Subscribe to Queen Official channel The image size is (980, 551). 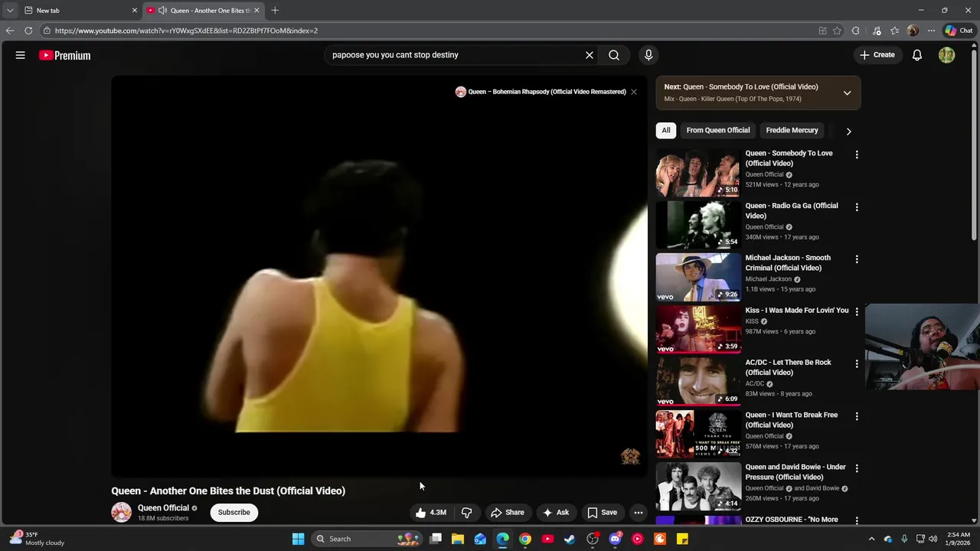(234, 512)
